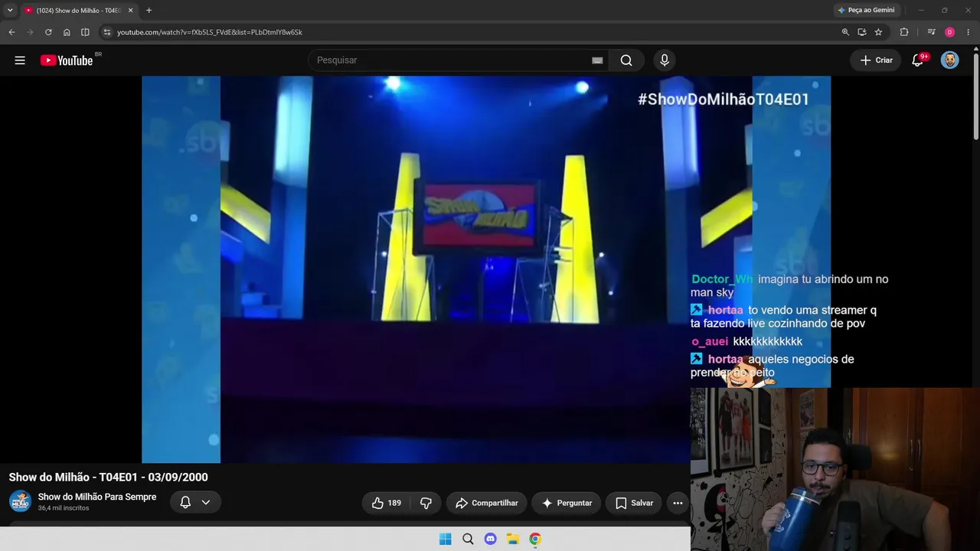Open File Explorer from the taskbar
Screen dimensions: 980x551
click(x=513, y=540)
